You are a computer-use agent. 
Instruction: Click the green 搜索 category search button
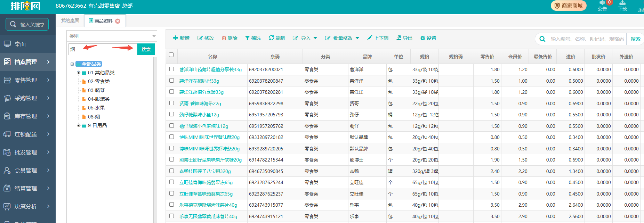point(146,49)
